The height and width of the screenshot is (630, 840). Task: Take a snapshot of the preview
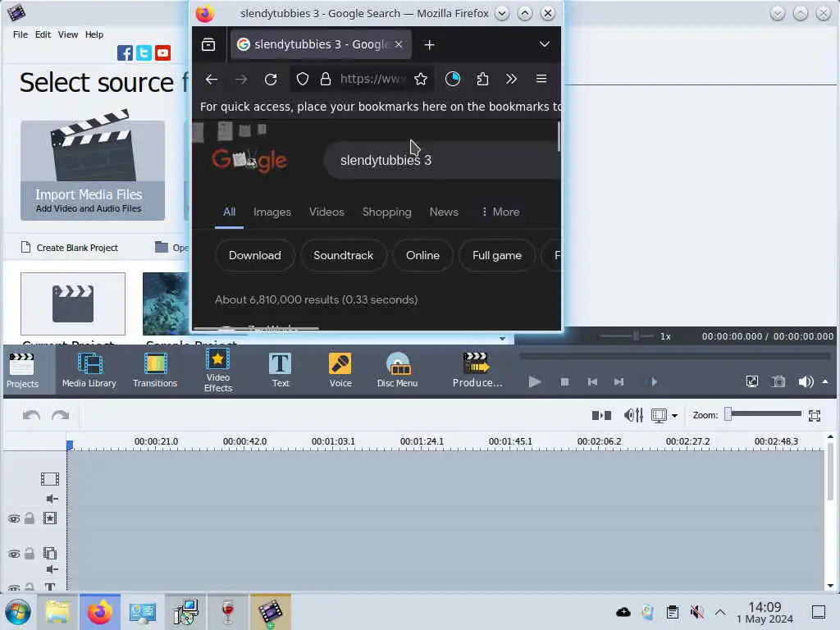pos(778,381)
